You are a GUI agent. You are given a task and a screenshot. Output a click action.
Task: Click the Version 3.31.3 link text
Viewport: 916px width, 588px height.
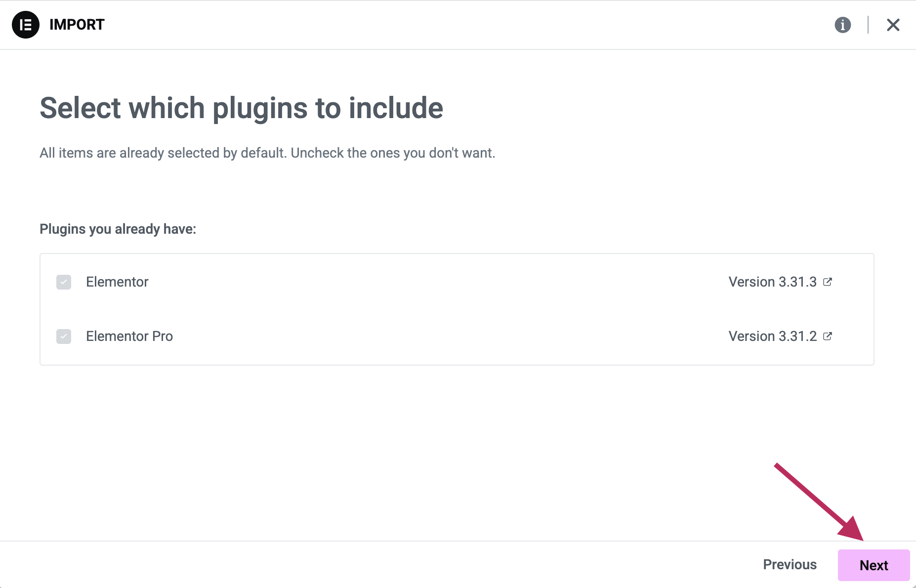(x=772, y=282)
